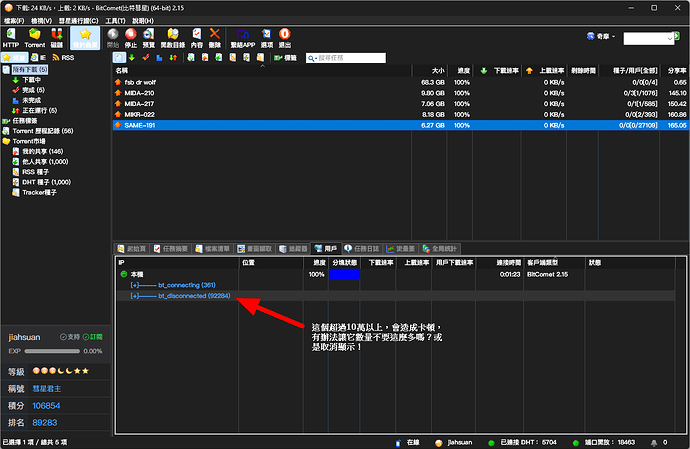Filter list by downloading green arrow

(132, 58)
